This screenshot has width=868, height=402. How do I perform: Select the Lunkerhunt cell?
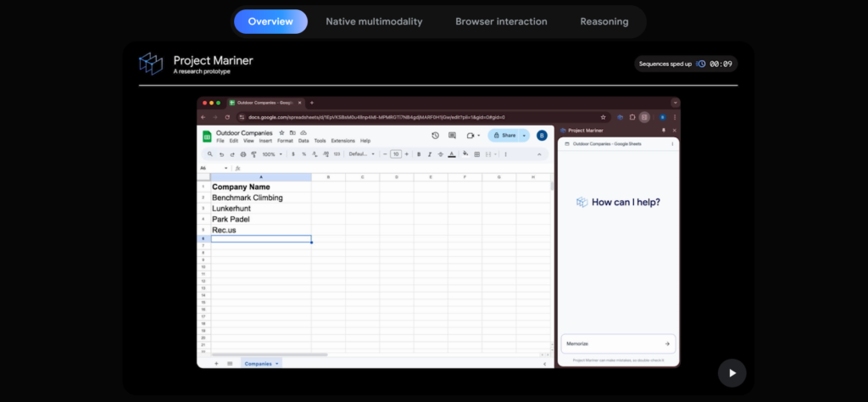pos(261,209)
